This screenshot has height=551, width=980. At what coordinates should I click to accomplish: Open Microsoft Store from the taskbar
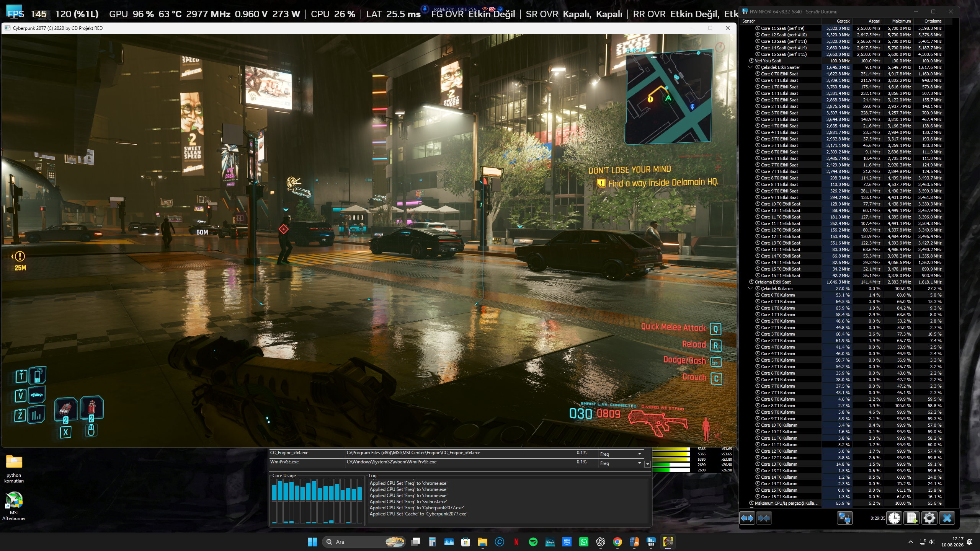466,542
